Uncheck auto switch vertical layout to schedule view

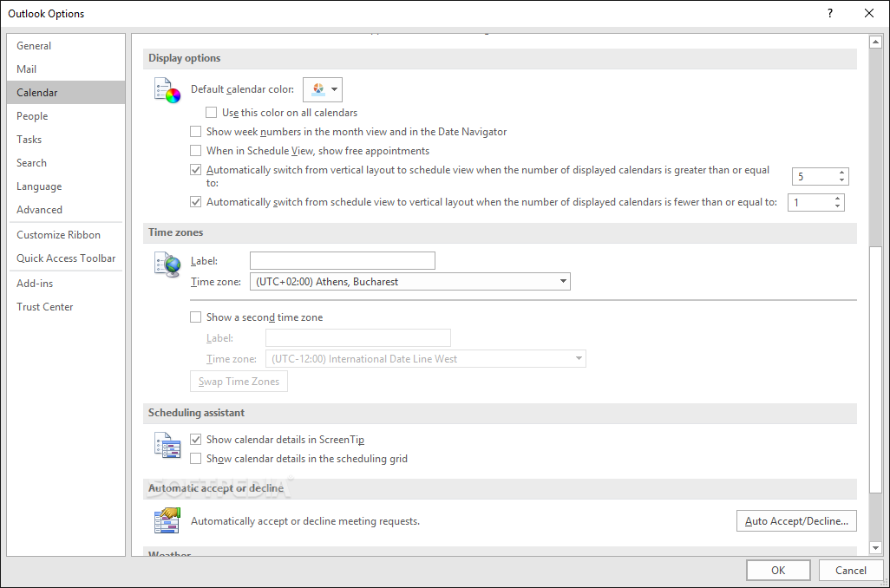[196, 170]
